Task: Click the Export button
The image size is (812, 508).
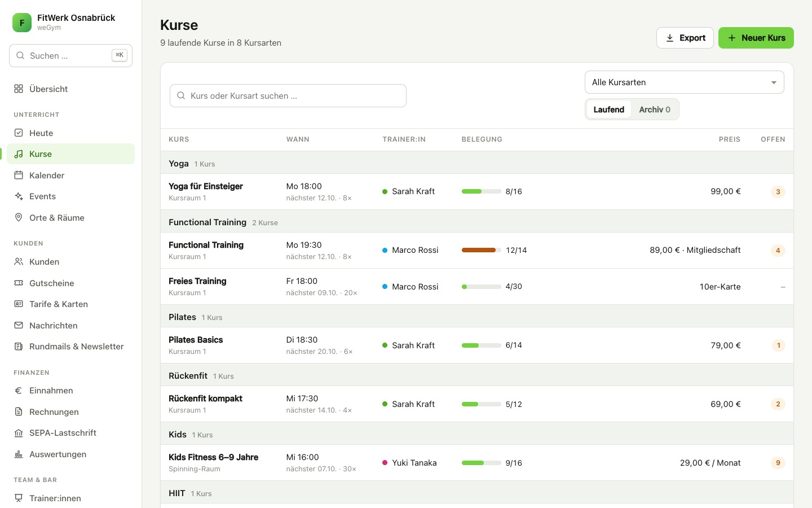Action: (685, 38)
